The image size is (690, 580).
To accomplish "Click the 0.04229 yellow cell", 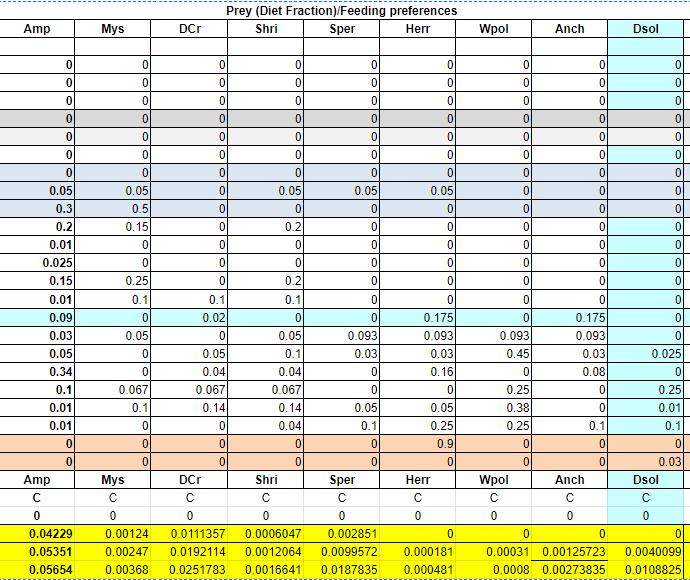I will (x=37, y=534).
